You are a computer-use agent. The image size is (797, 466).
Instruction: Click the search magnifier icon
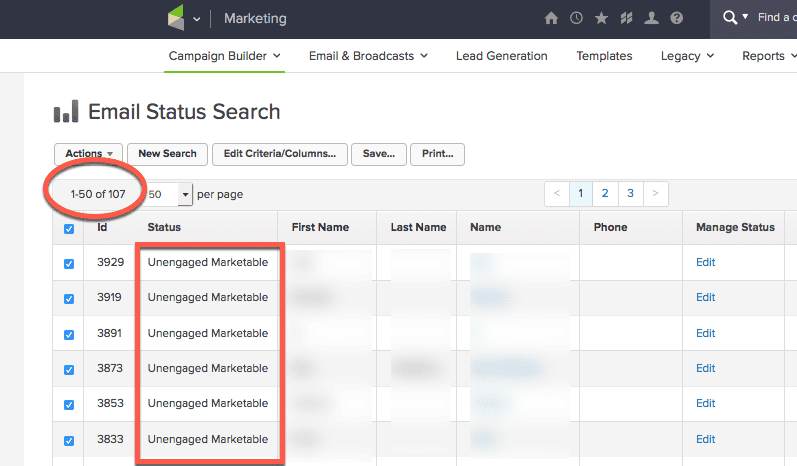point(730,18)
